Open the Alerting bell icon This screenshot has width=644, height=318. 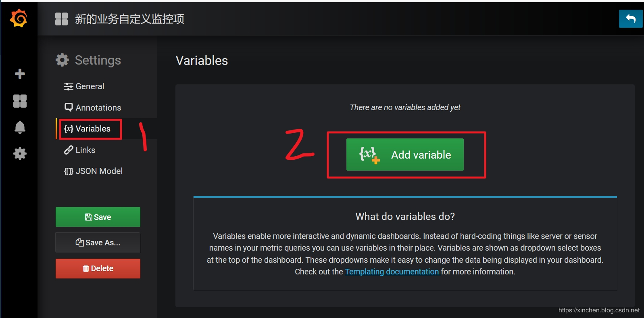point(20,128)
